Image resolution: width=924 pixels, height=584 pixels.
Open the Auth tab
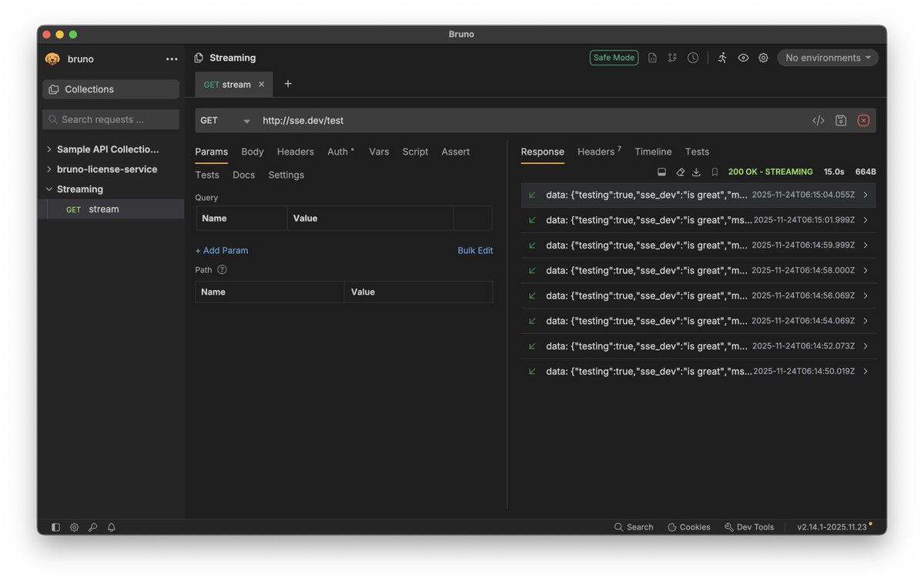coord(340,152)
